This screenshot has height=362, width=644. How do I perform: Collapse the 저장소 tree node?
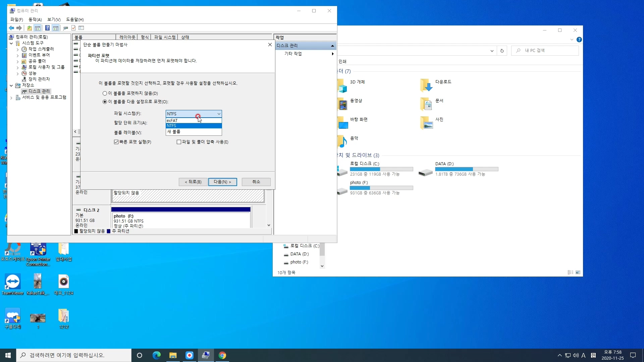coord(11,85)
